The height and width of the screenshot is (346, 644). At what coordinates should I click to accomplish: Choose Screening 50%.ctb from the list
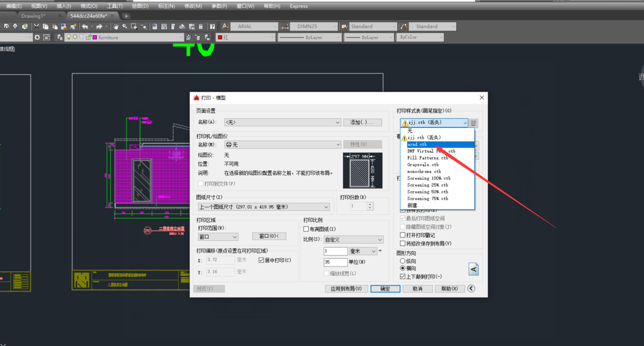tap(437, 192)
